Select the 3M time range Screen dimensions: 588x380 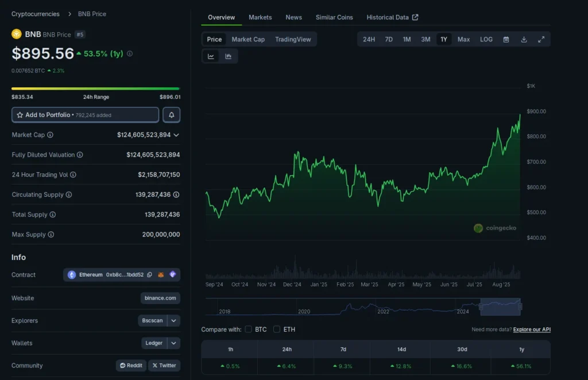coord(425,40)
